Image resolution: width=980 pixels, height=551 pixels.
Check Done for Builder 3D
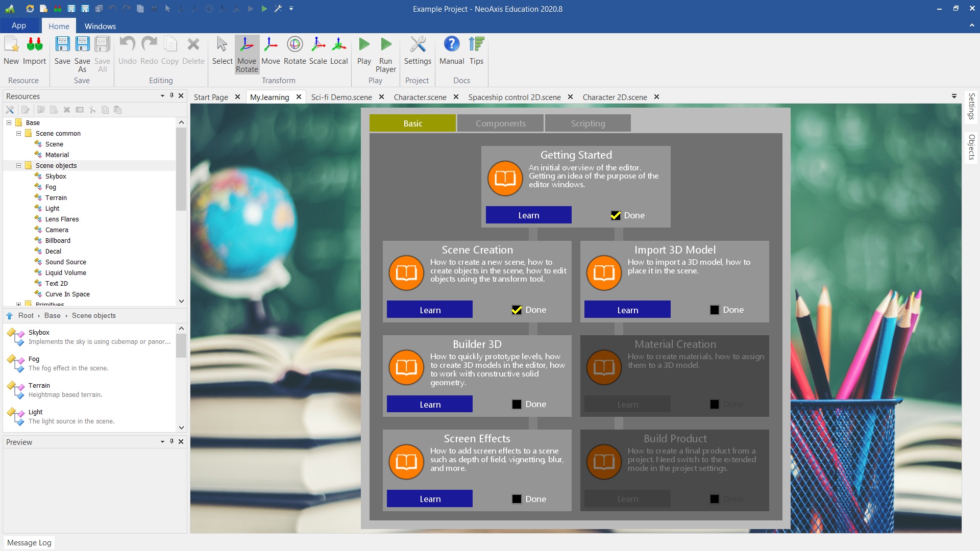[517, 404]
